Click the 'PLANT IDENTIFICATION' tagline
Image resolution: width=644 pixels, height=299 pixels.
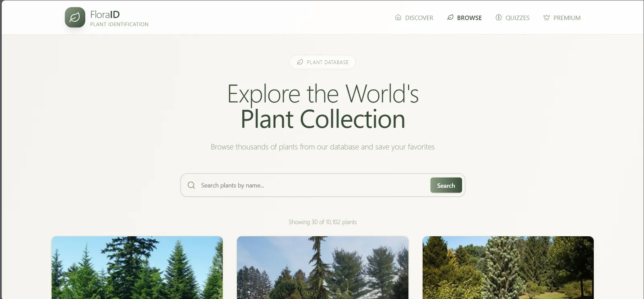119,25
